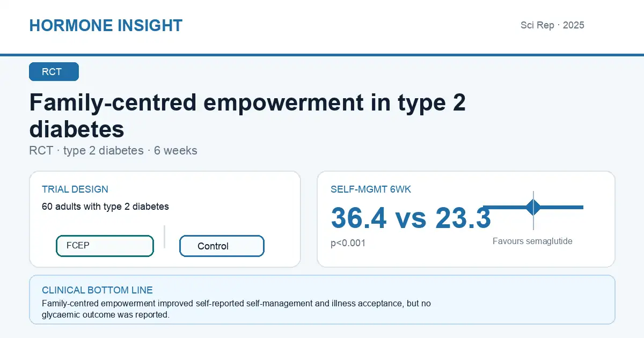Click the Trial Design card background
This screenshot has width=644, height=338.
tap(165, 219)
